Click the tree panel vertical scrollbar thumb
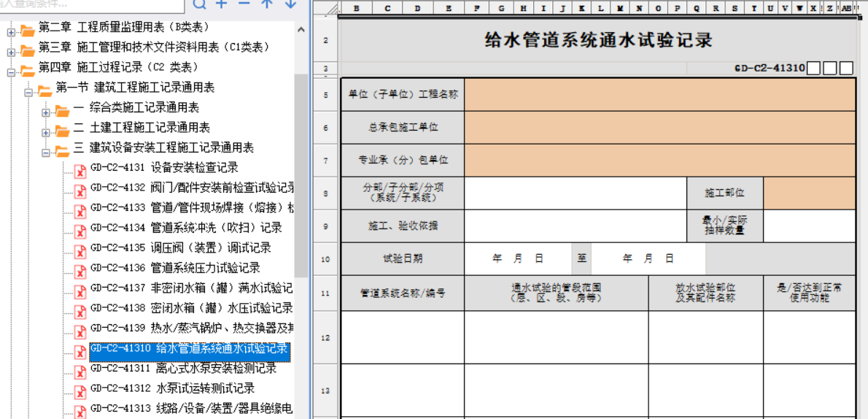Screen dimensions: 868x419 [x=301, y=175]
